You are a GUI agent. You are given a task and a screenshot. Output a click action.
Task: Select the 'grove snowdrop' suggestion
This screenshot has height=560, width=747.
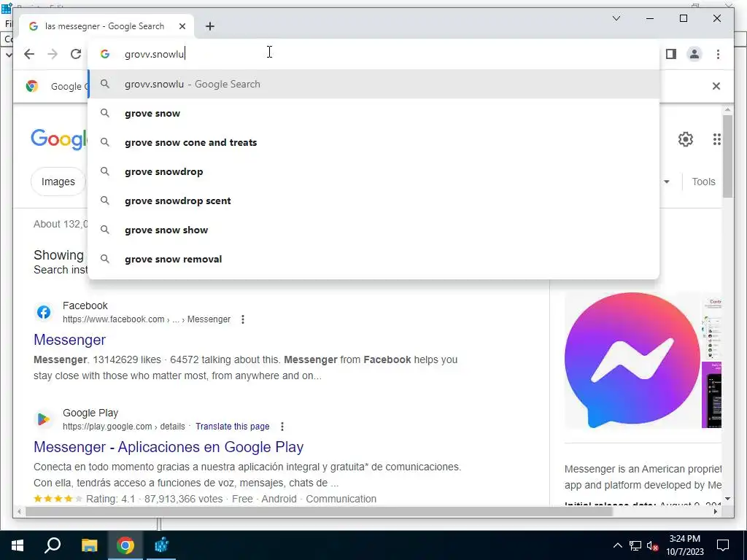click(x=374, y=171)
